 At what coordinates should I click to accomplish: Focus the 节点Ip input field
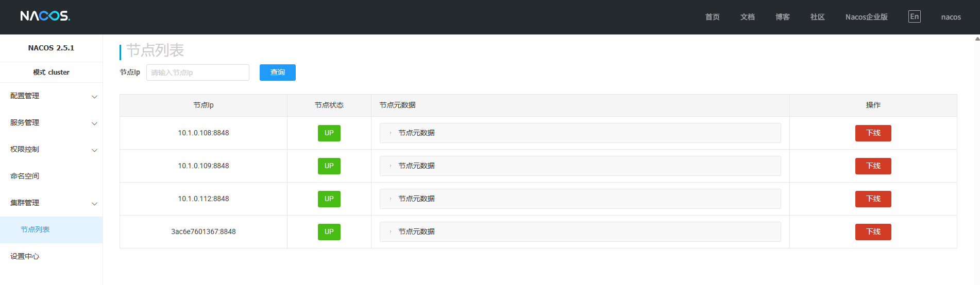click(198, 73)
